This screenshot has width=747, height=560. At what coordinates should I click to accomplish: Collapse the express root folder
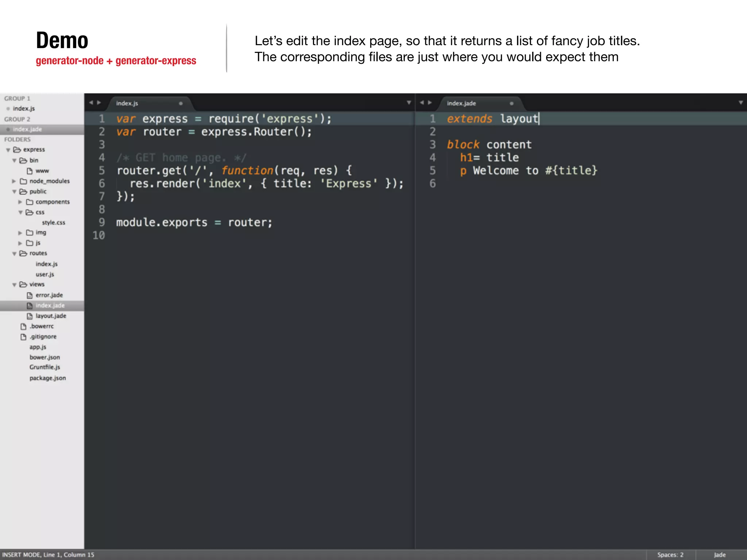point(8,150)
